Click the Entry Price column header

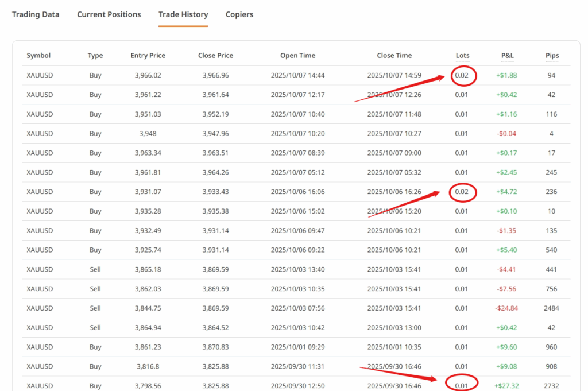(148, 56)
